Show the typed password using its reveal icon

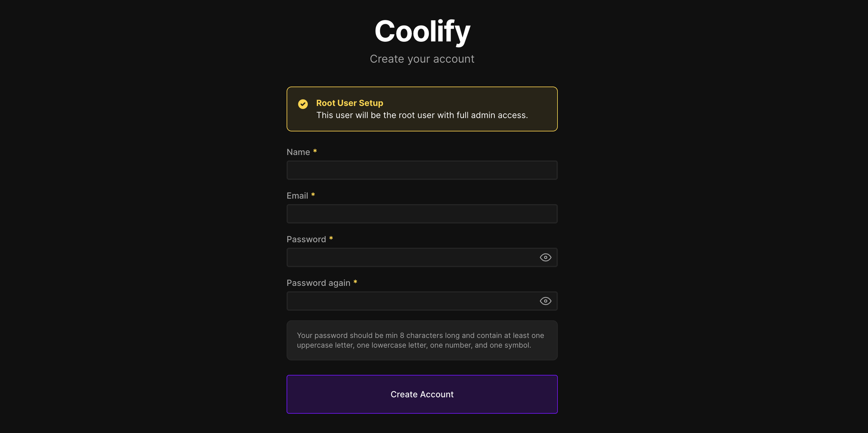pos(546,257)
